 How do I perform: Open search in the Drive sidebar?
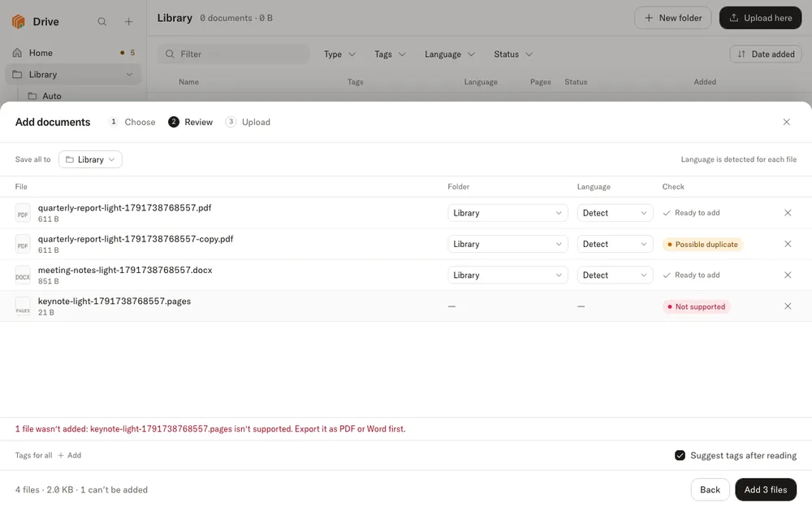[102, 21]
